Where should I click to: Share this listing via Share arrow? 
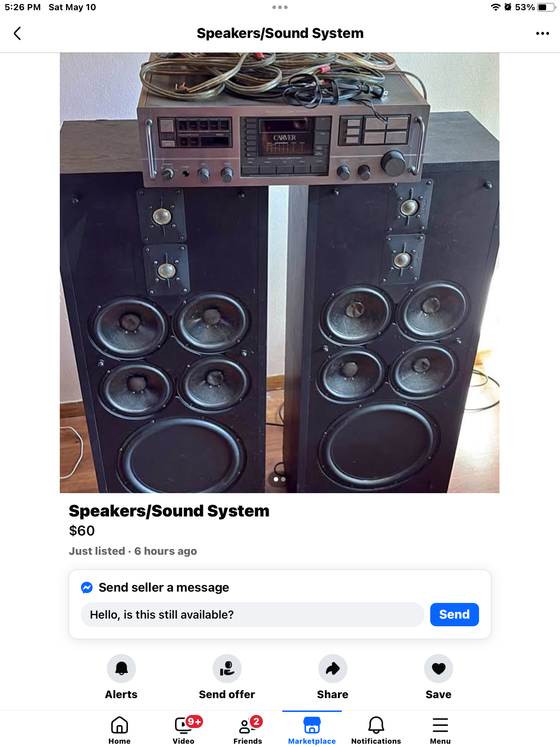(332, 668)
